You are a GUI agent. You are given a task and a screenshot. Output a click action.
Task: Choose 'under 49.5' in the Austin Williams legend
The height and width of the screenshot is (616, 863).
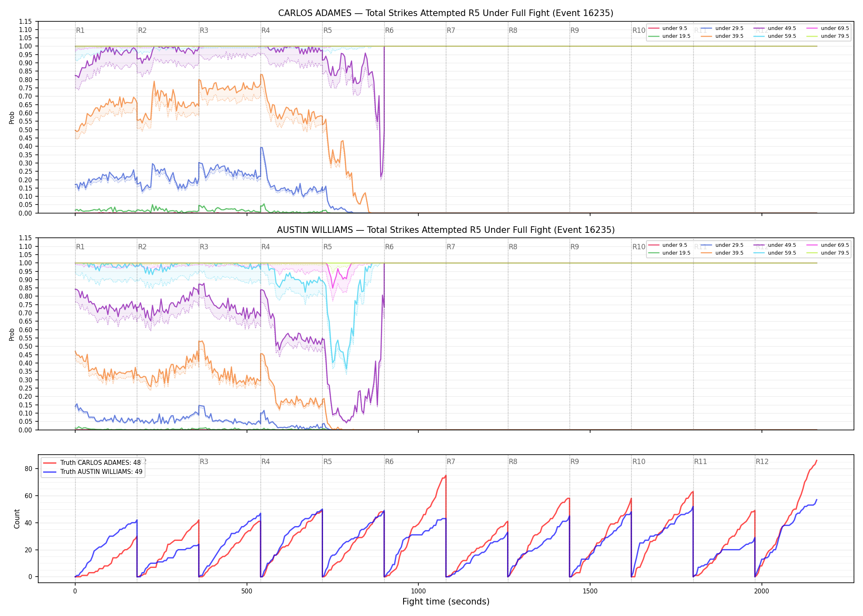(775, 245)
